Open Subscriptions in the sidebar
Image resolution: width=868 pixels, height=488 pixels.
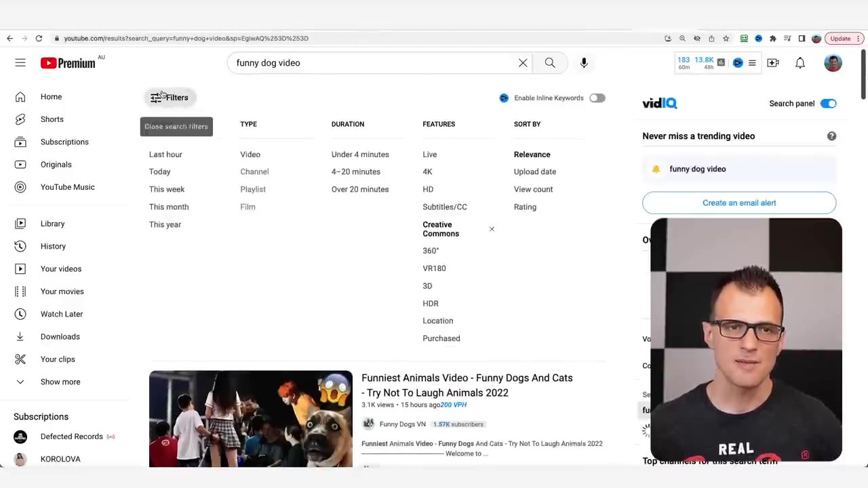pos(64,142)
